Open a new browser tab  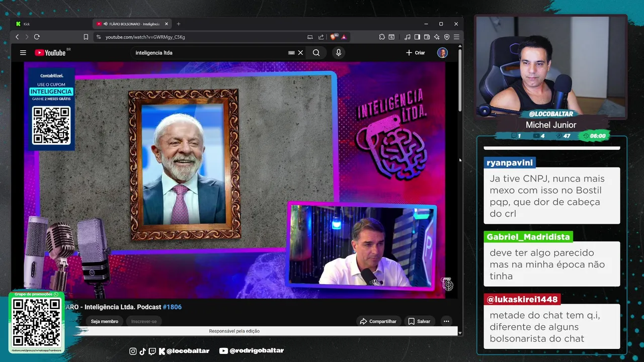[x=178, y=24]
